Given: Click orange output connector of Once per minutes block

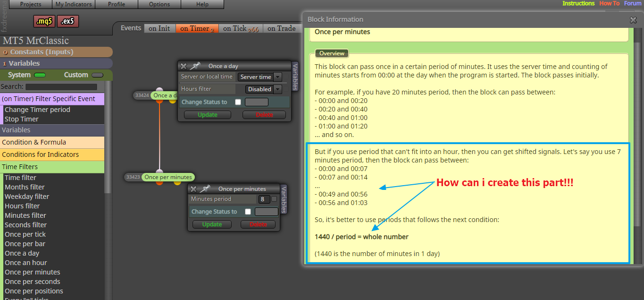Looking at the screenshot, I should (159, 182).
